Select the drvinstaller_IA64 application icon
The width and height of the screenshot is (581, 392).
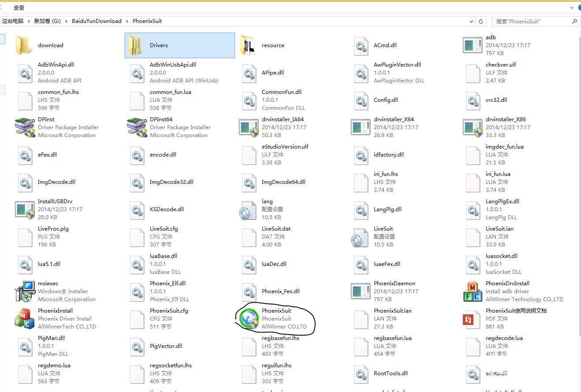[x=250, y=127]
